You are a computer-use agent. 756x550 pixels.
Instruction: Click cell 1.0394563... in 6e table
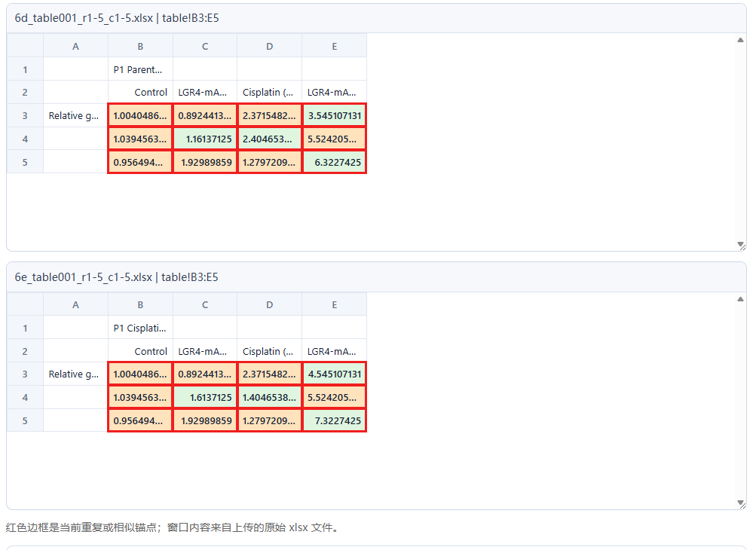(x=140, y=397)
